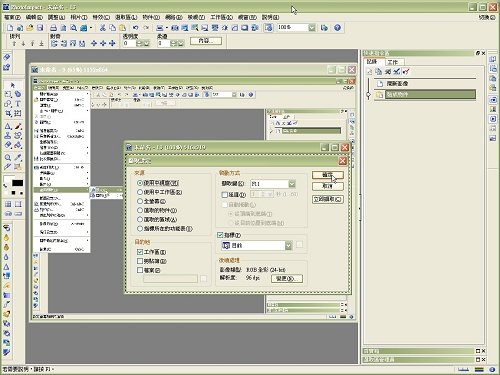Click the 透明度 value input field

(130, 43)
